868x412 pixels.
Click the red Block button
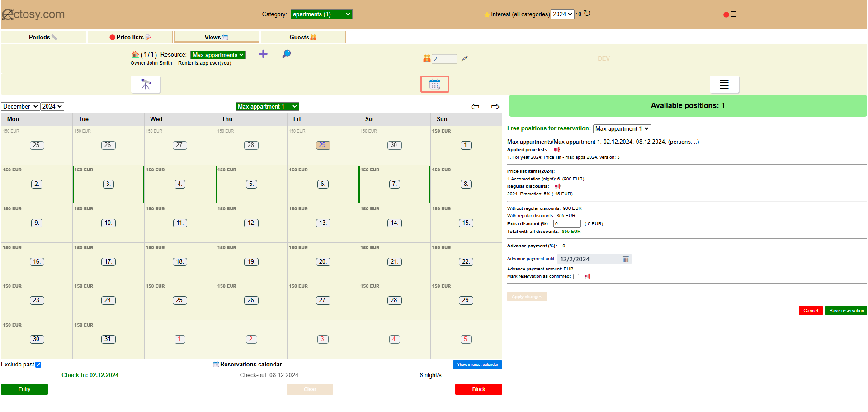tap(478, 389)
